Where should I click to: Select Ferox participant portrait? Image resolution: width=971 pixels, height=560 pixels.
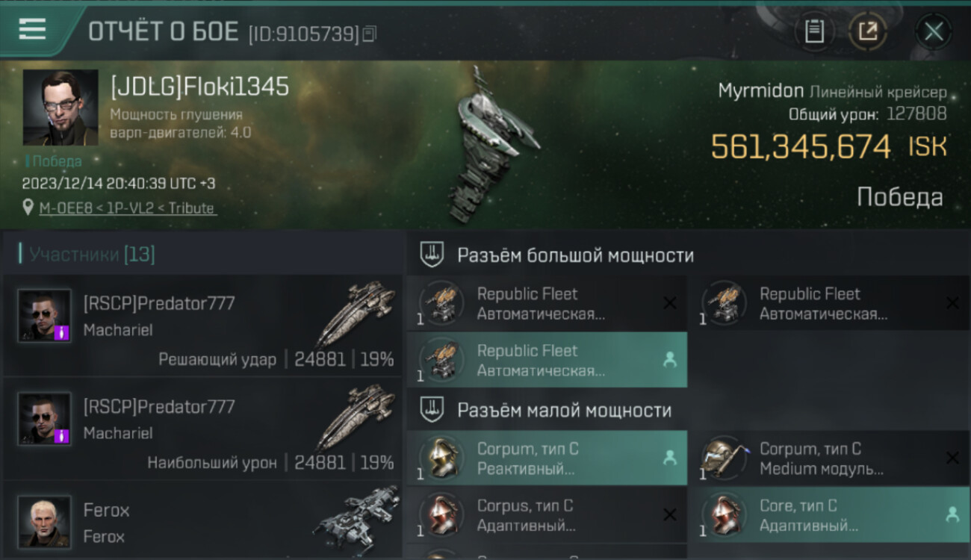click(x=45, y=520)
